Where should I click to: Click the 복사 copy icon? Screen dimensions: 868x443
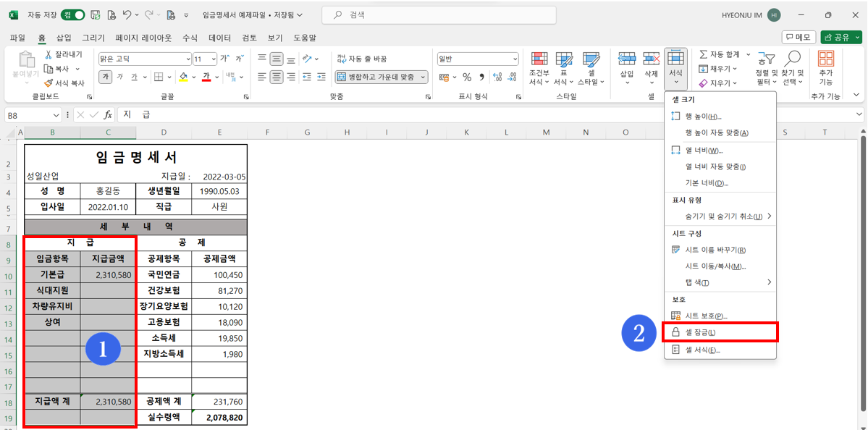pyautogui.click(x=49, y=69)
